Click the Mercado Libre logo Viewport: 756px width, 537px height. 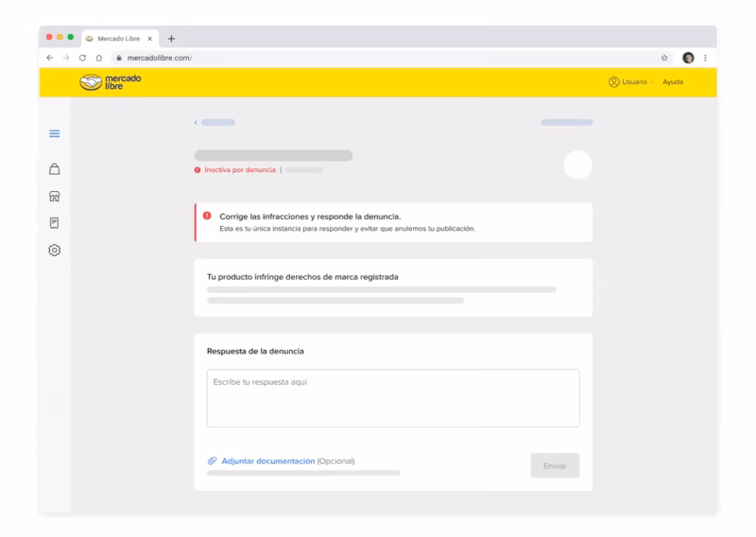pyautogui.click(x=110, y=82)
